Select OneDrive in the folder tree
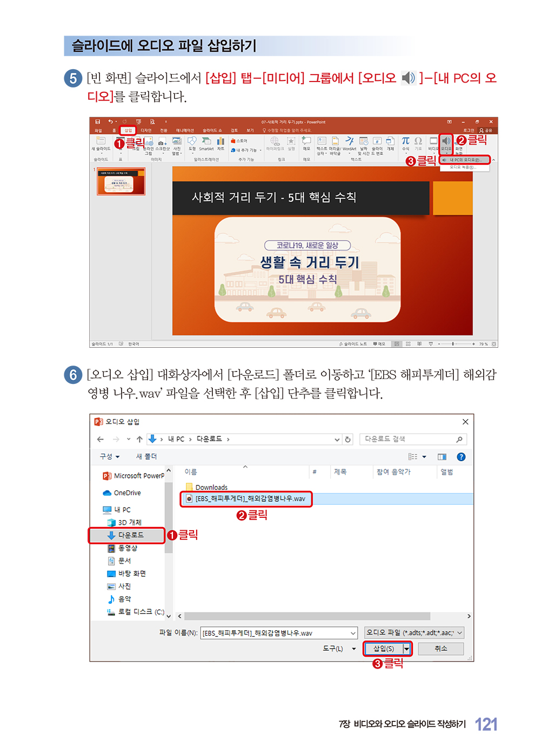 click(122, 493)
